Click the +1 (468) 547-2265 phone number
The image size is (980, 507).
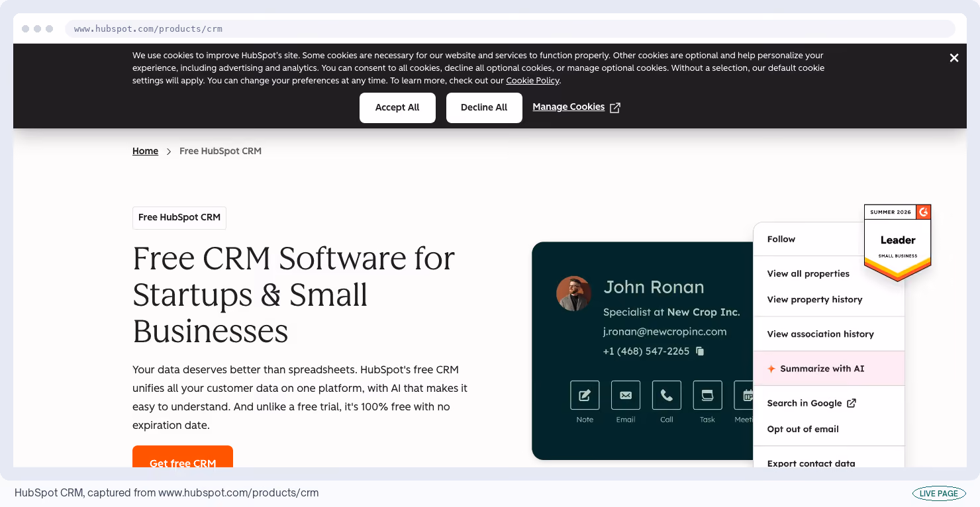[646, 351]
